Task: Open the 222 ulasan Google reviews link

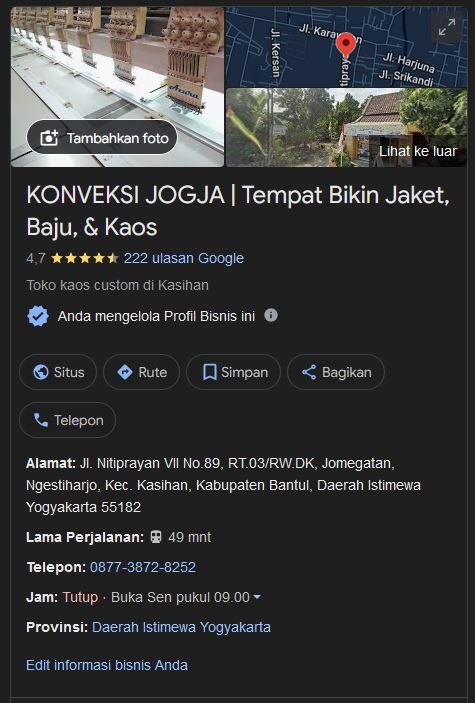Action: coord(184,258)
